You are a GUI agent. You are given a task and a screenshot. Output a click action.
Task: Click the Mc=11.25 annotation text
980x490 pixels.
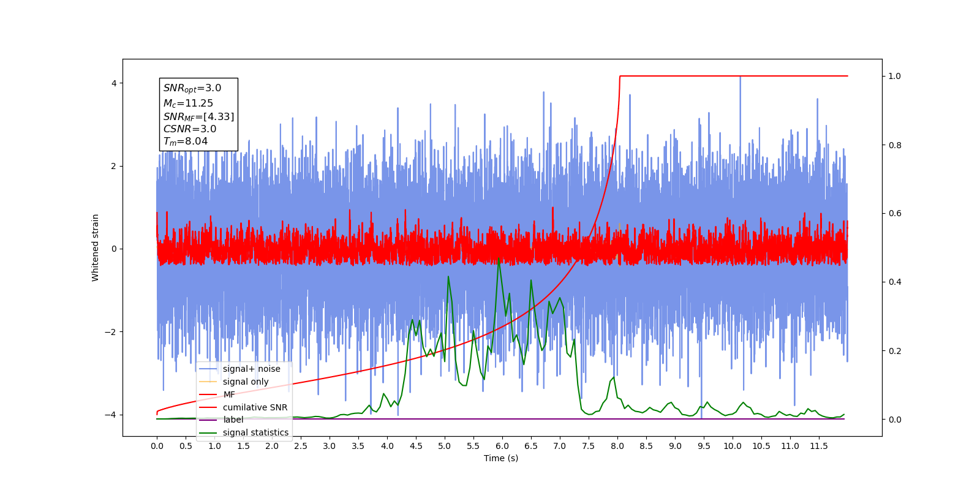coord(188,104)
